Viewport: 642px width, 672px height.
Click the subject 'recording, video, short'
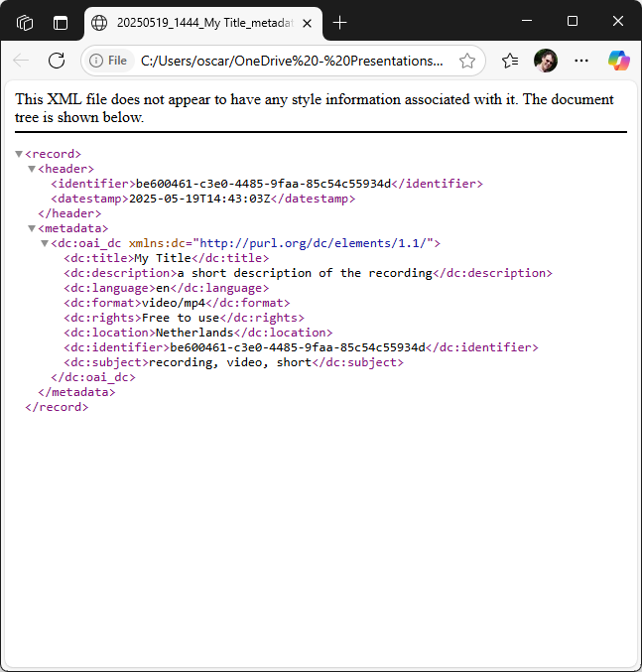230,362
